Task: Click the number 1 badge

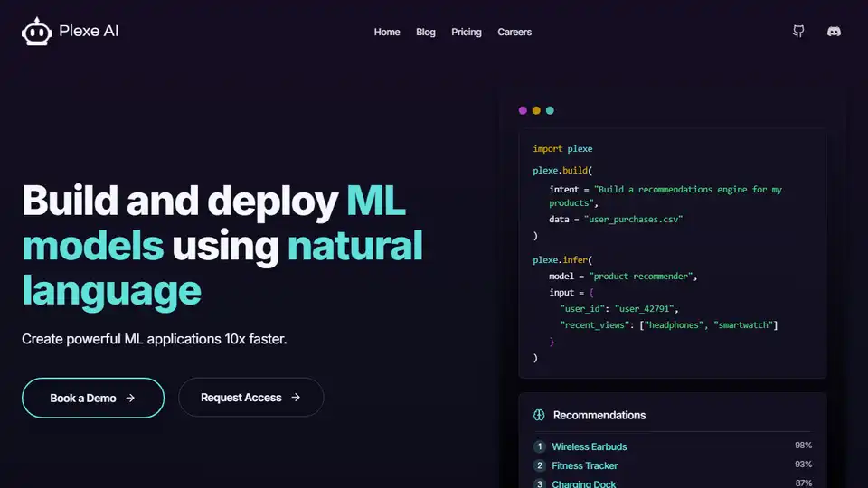Action: click(x=540, y=446)
